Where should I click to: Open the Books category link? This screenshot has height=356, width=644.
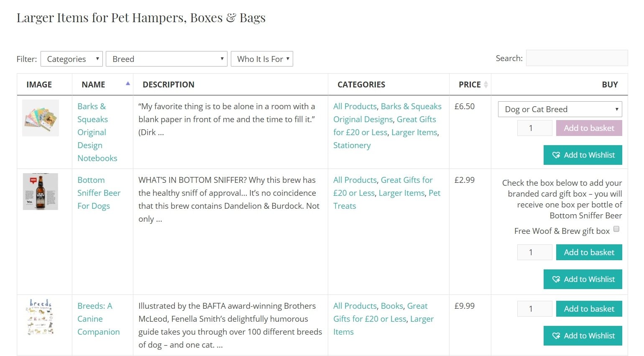point(391,306)
